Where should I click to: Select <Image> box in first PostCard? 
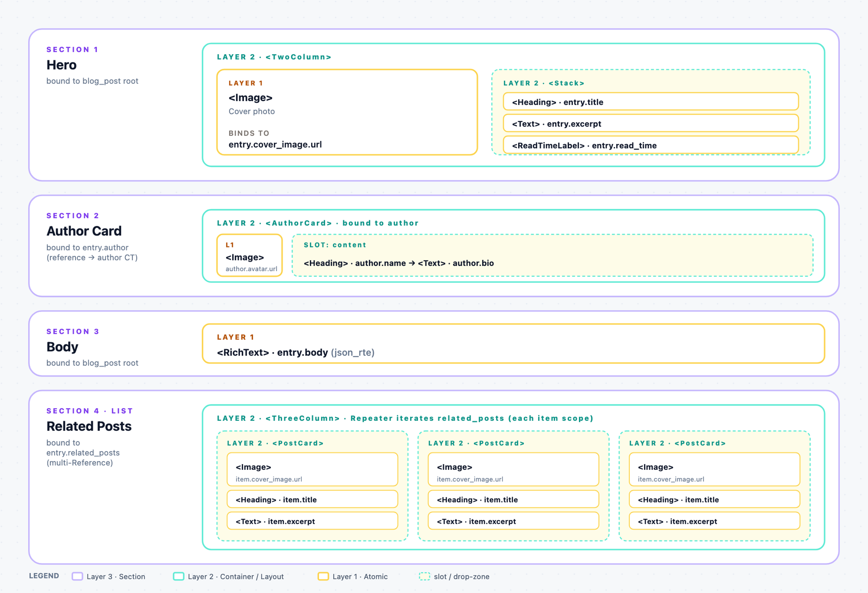(312, 469)
